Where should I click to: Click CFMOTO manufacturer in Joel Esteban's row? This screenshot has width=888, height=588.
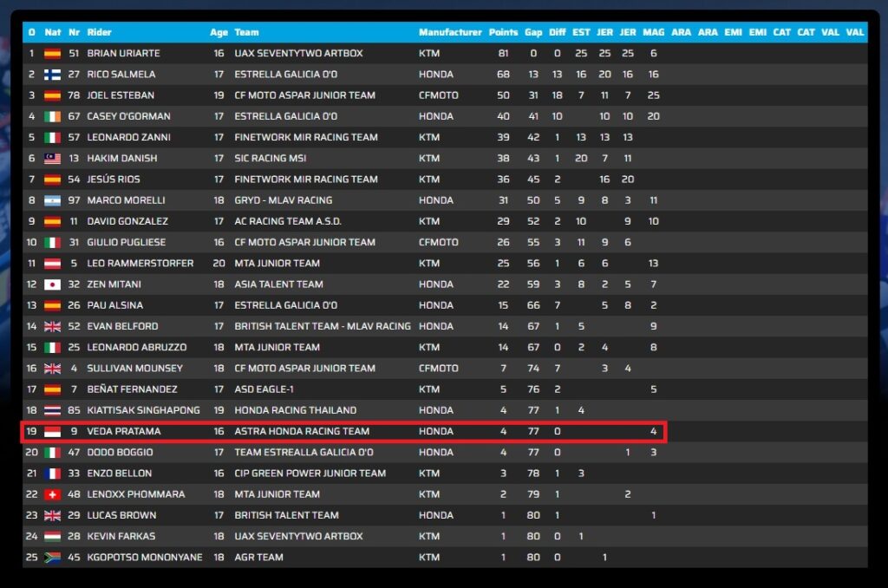click(x=438, y=95)
